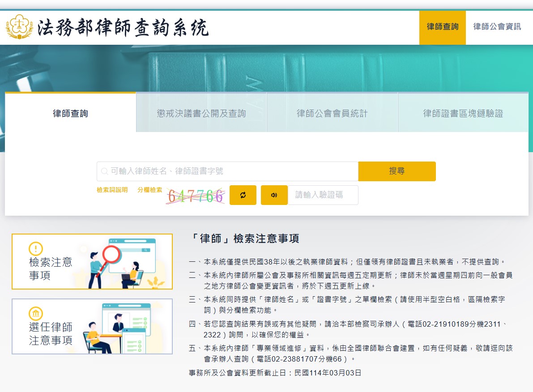This screenshot has width=533, height=392.
Task: Click the 647766 captcha image
Action: point(195,196)
